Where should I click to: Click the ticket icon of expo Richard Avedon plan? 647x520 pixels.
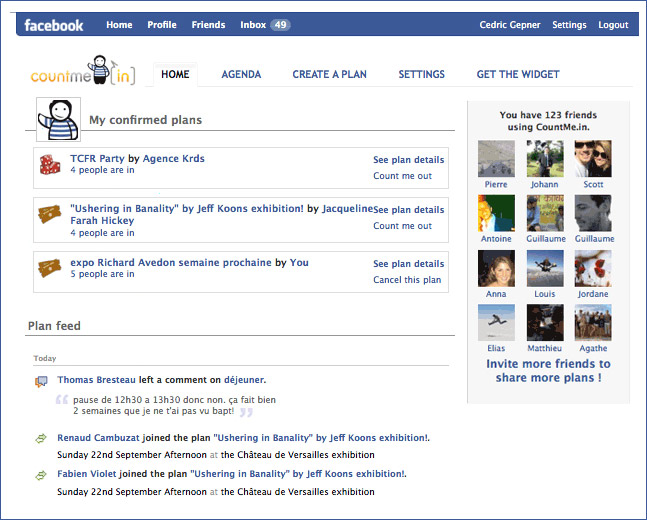click(x=50, y=268)
